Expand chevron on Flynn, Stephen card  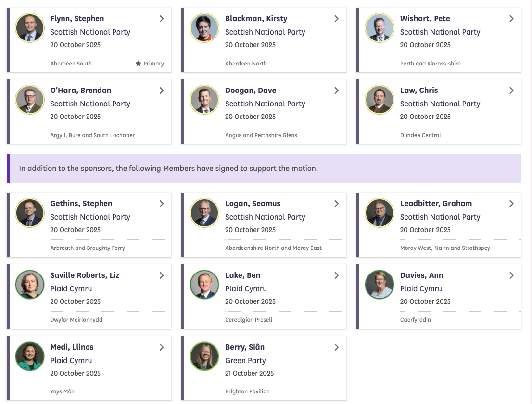pos(162,19)
